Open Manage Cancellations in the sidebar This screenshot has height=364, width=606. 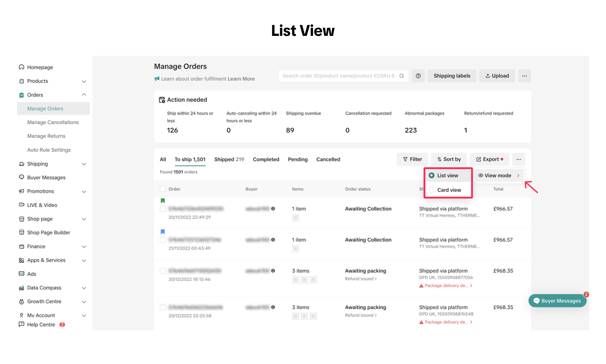pos(53,122)
